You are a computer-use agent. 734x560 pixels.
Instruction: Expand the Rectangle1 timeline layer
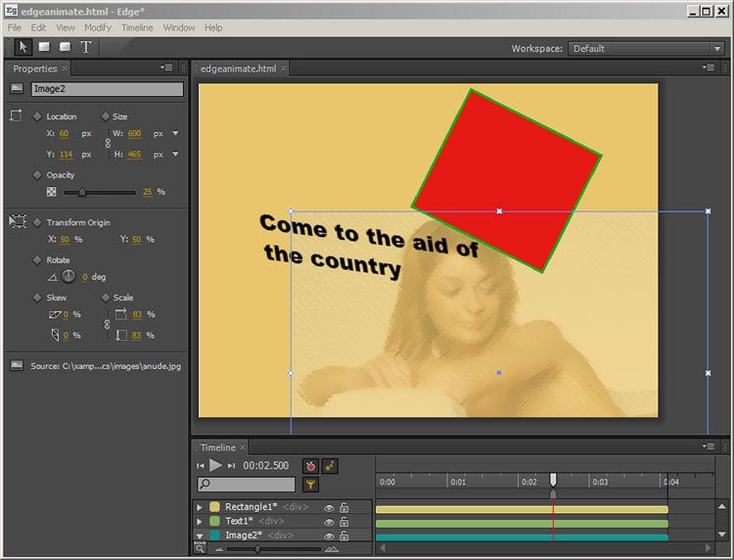click(x=200, y=507)
